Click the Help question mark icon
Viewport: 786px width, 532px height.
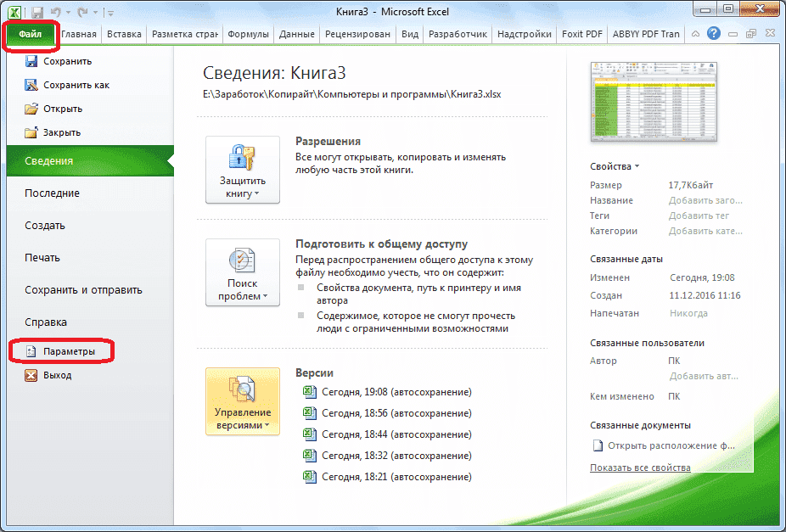point(714,34)
